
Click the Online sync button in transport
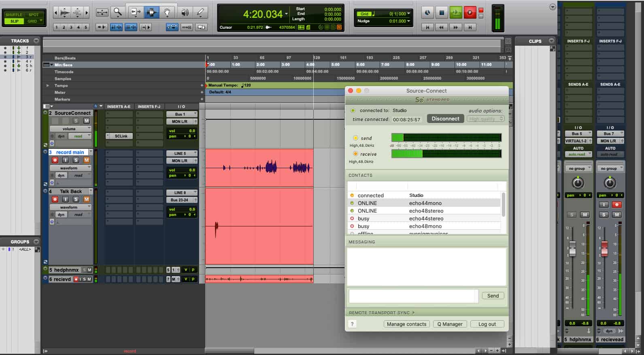[427, 13]
